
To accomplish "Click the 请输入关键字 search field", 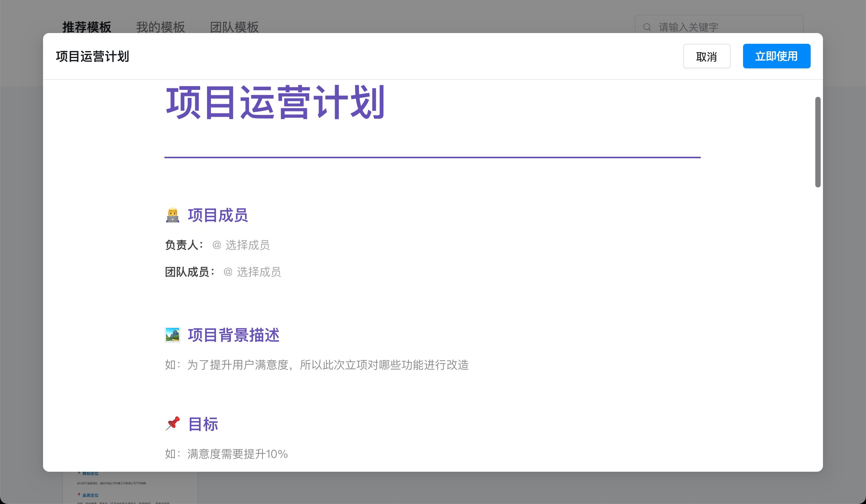I will [692, 27].
